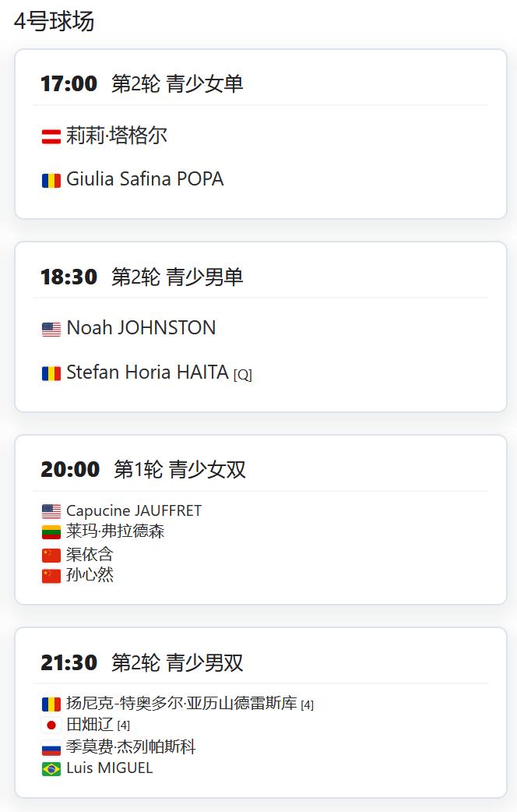Viewport: 517px width, 812px height.
Task: Open player 孙心然 profile
Action: tap(90, 575)
